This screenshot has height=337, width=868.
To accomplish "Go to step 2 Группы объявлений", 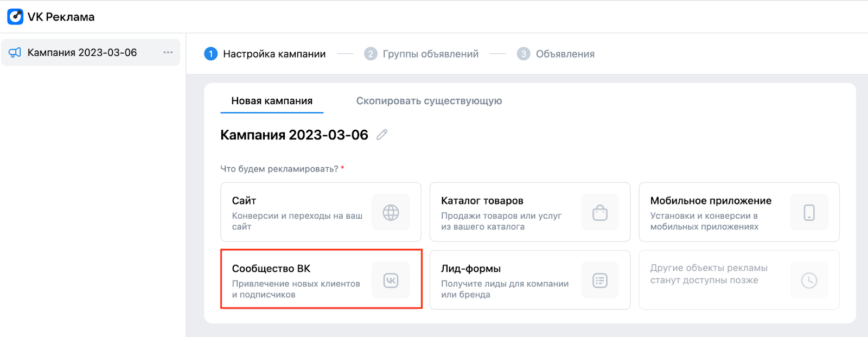I will (422, 54).
